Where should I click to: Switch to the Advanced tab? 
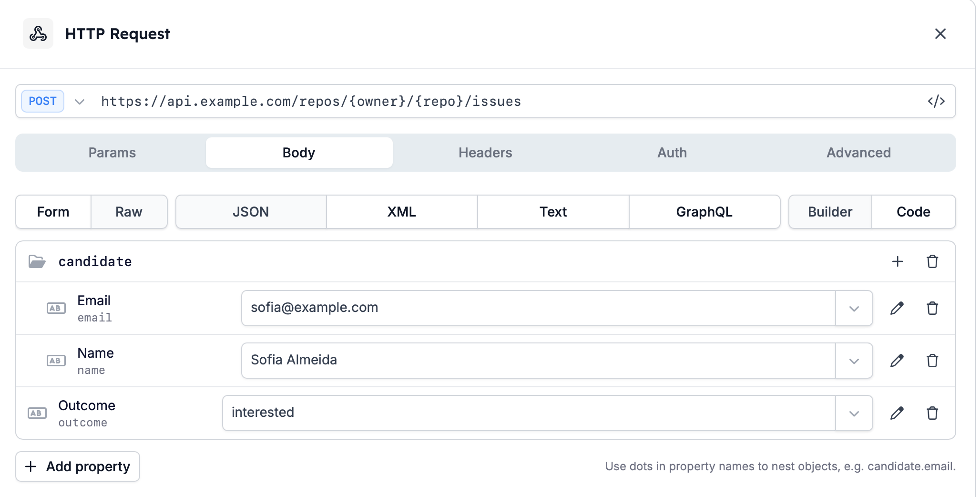point(858,153)
